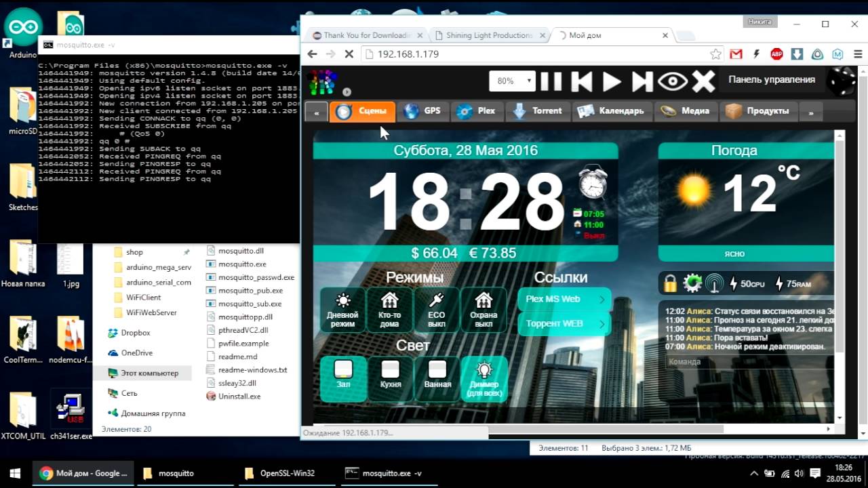The image size is (868, 488).
Task: Stop page loading in Chrome
Action: [x=349, y=54]
